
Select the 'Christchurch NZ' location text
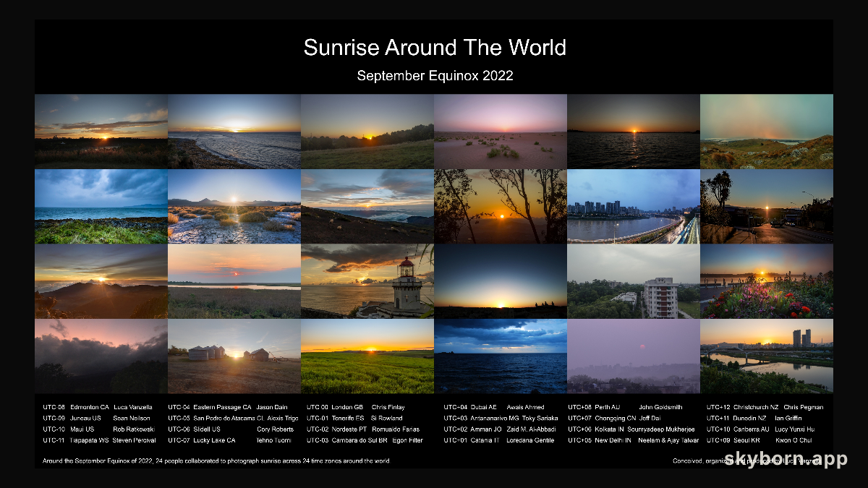pyautogui.click(x=756, y=407)
